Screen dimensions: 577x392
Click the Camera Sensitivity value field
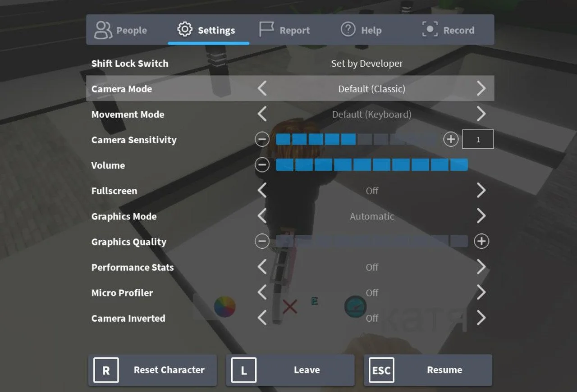click(x=478, y=140)
